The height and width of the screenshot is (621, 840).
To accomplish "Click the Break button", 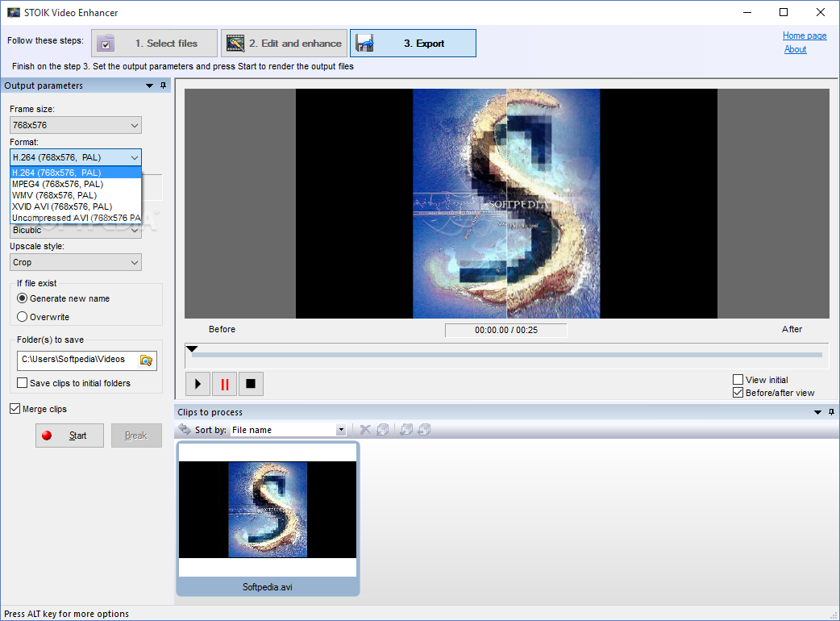I will (136, 436).
